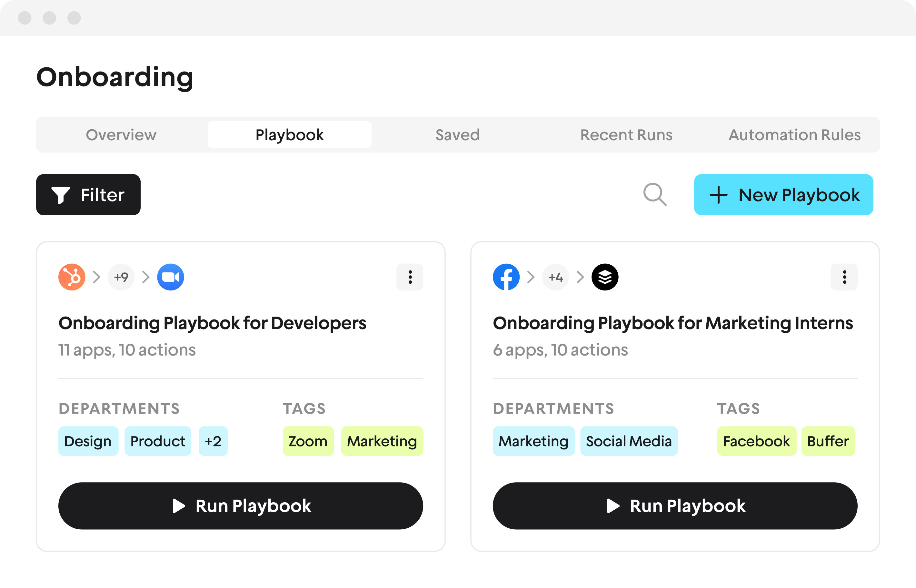Click the HubSpot app icon
Image resolution: width=916 pixels, height=588 pixels.
(72, 277)
